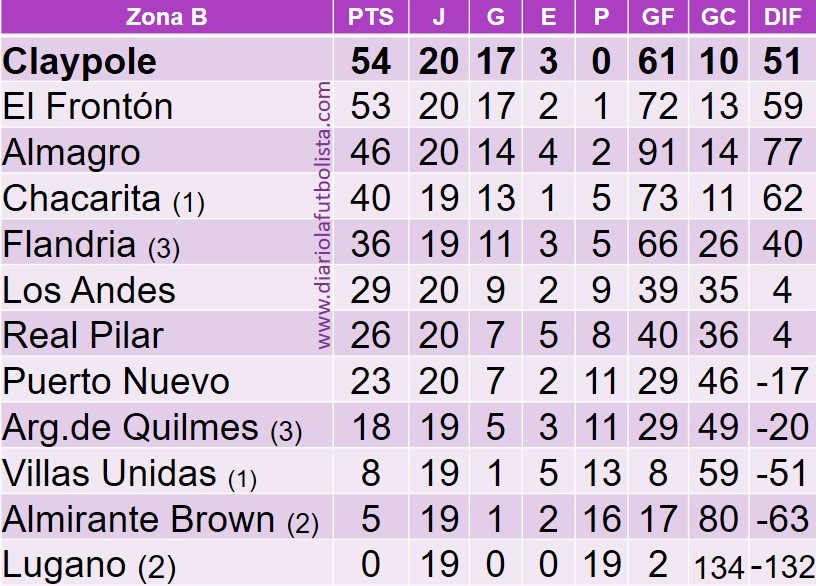The image size is (816, 586).
Task: Click the Almagro team name
Action: (x=71, y=153)
